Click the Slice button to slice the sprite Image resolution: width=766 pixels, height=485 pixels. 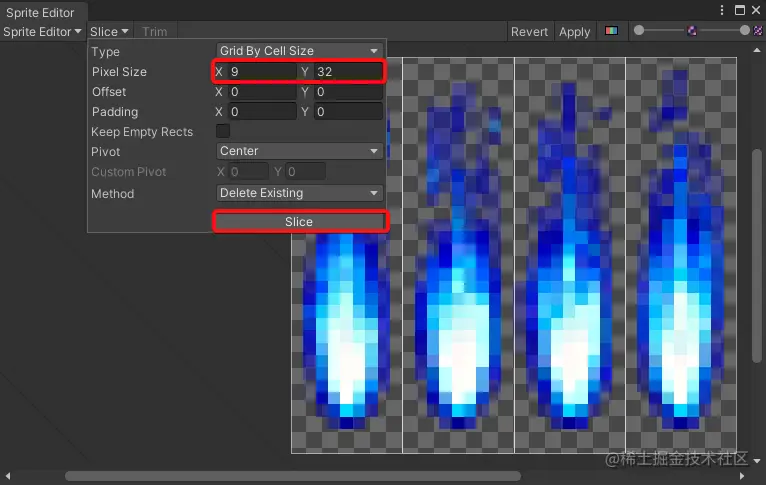pyautogui.click(x=299, y=222)
